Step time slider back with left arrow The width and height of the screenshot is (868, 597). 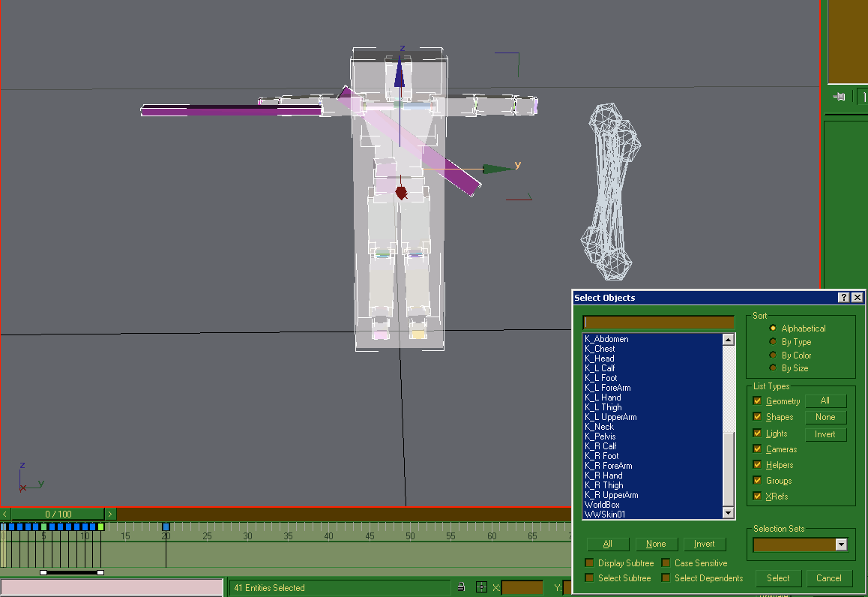tap(5, 514)
